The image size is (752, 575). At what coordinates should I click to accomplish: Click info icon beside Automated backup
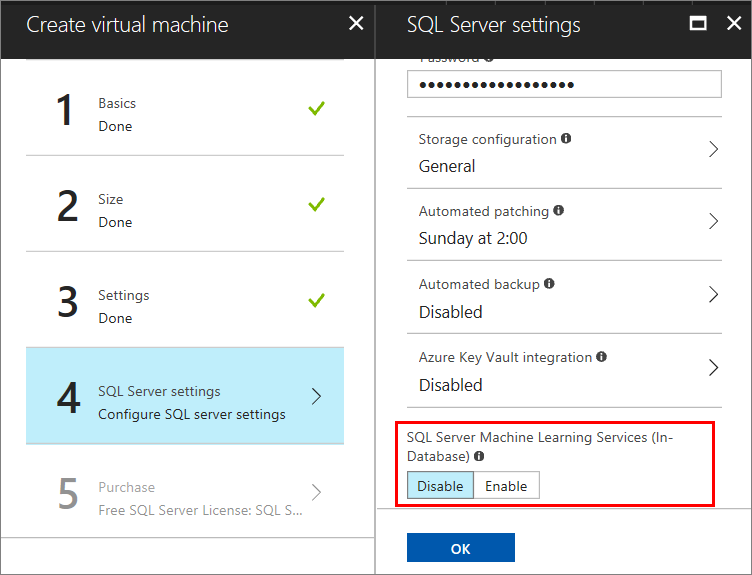(549, 284)
